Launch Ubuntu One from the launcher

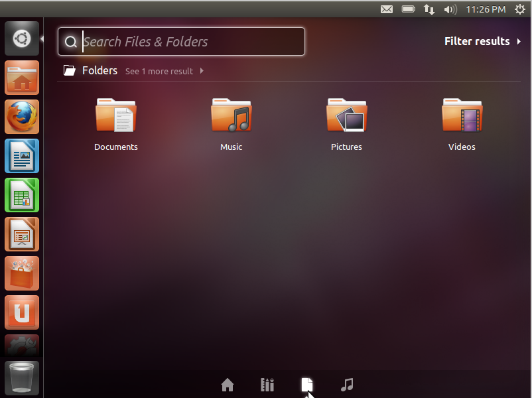tap(22, 312)
